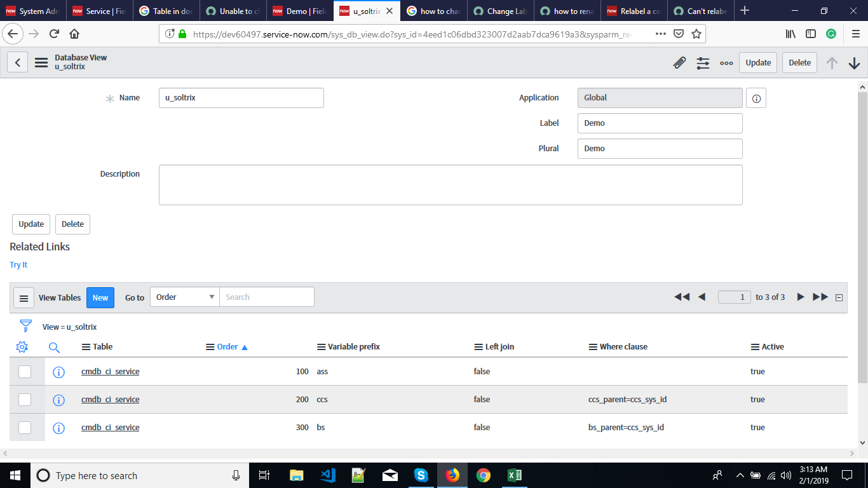Screen dimensions: 868x488
Task: Open the View Tables list menu icon
Action: pos(24,297)
